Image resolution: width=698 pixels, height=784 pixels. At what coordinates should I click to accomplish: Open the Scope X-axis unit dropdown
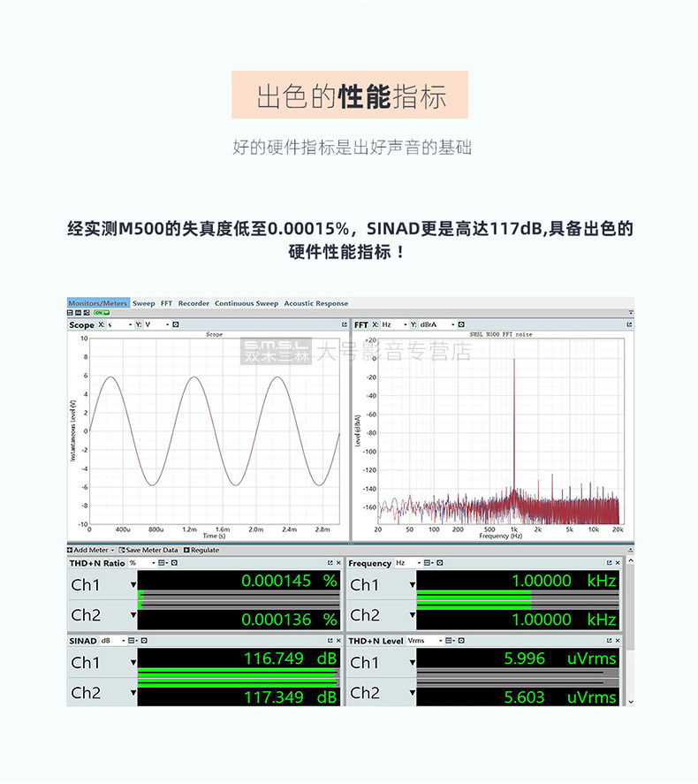(120, 324)
